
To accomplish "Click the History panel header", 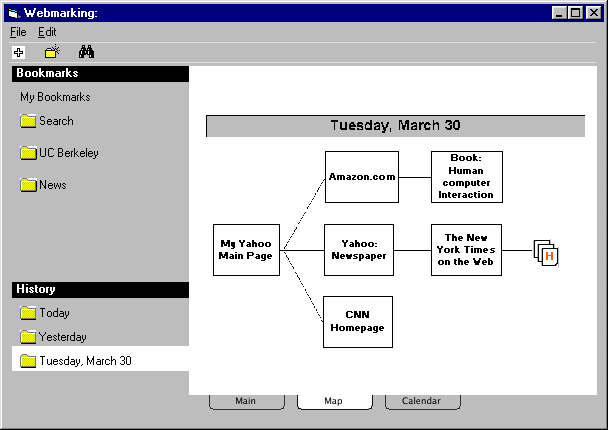I will tap(100, 290).
